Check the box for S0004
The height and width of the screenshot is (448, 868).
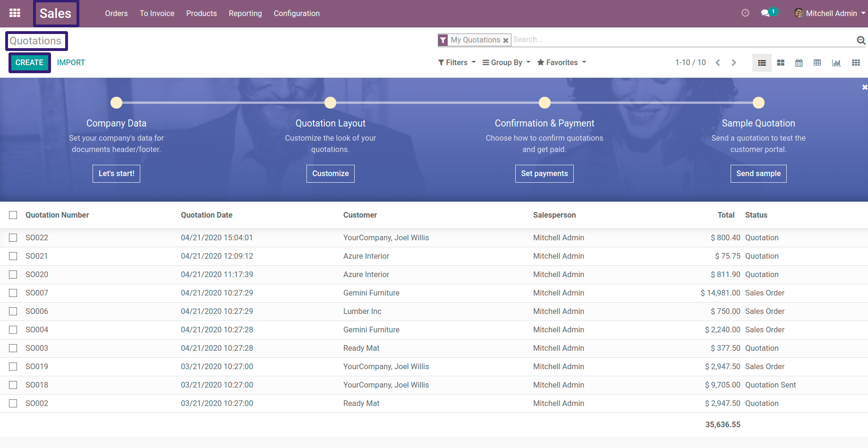[13, 330]
